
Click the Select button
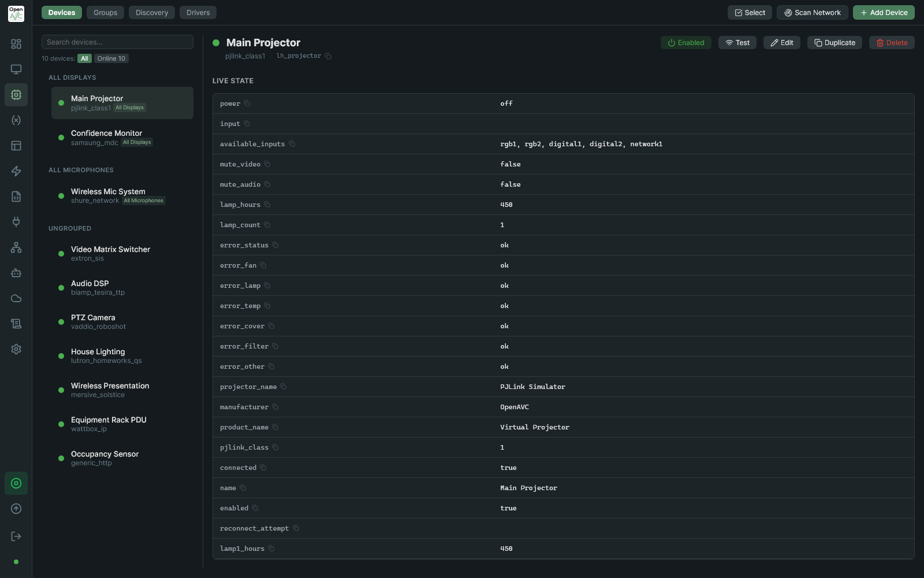(x=750, y=13)
